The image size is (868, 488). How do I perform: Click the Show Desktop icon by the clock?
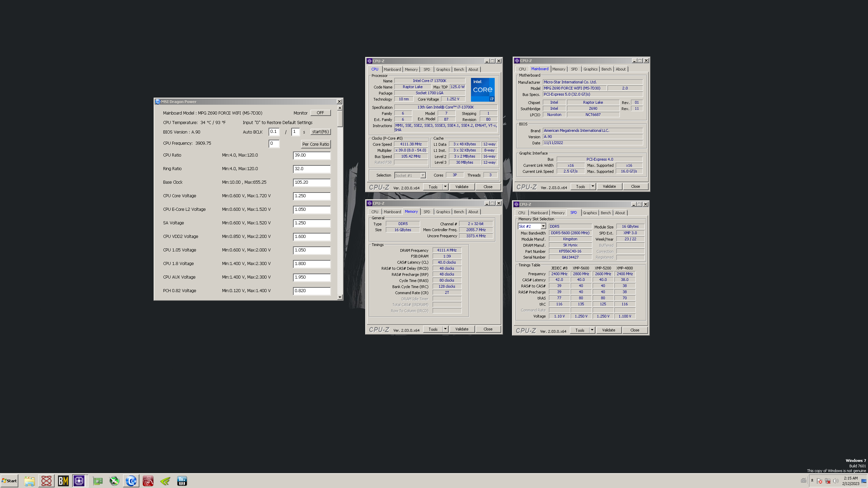tap(864, 481)
